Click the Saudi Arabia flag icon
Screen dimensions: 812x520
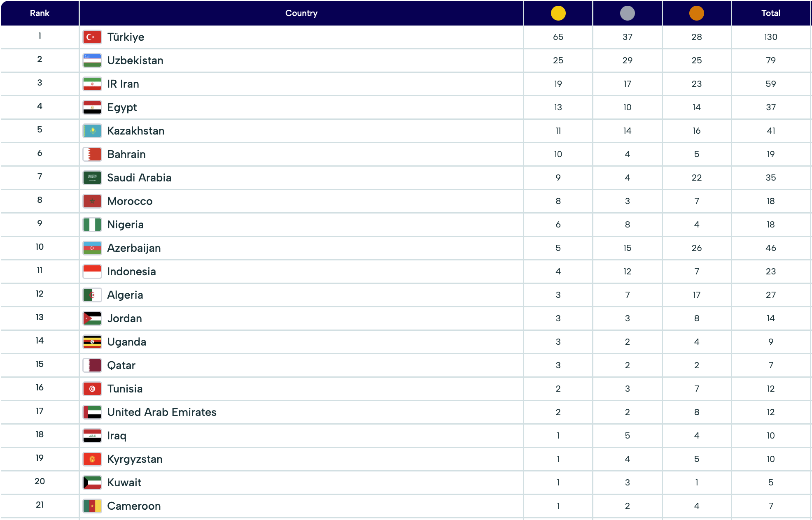coord(92,178)
